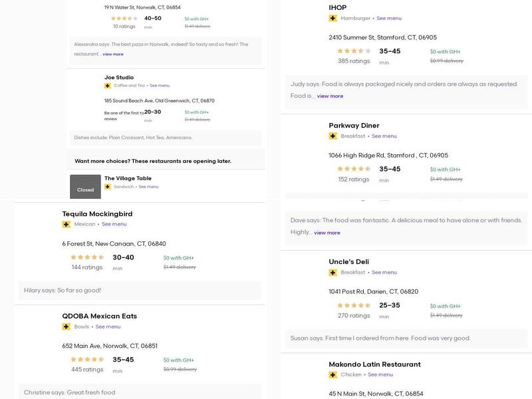Open See menu for Tequila Mockingbird

[x=114, y=225]
